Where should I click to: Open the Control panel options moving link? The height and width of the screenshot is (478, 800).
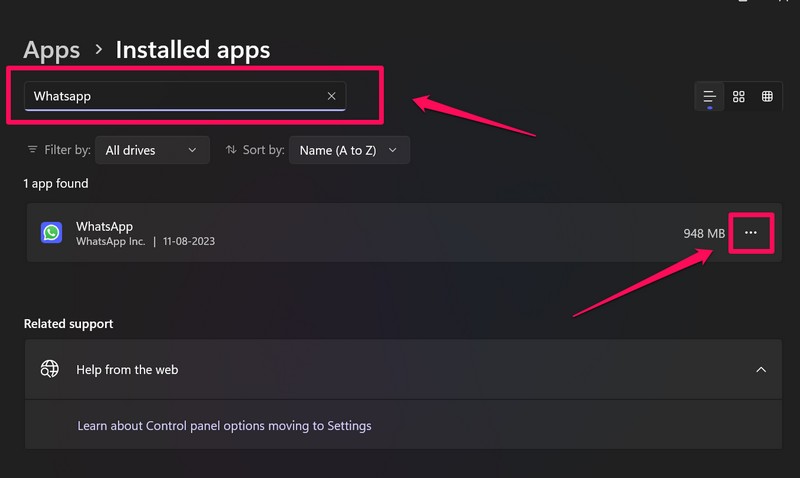(x=224, y=425)
